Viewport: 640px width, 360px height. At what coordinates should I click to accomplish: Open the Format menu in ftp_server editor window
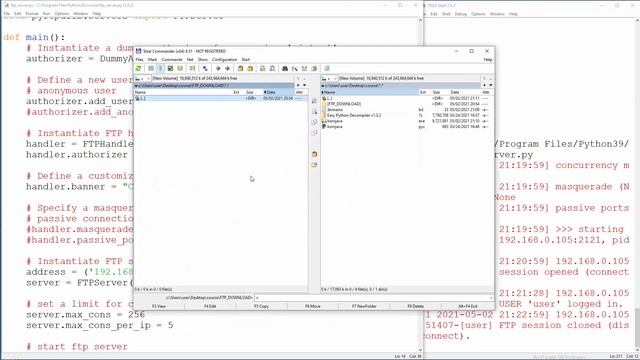(32, 13)
